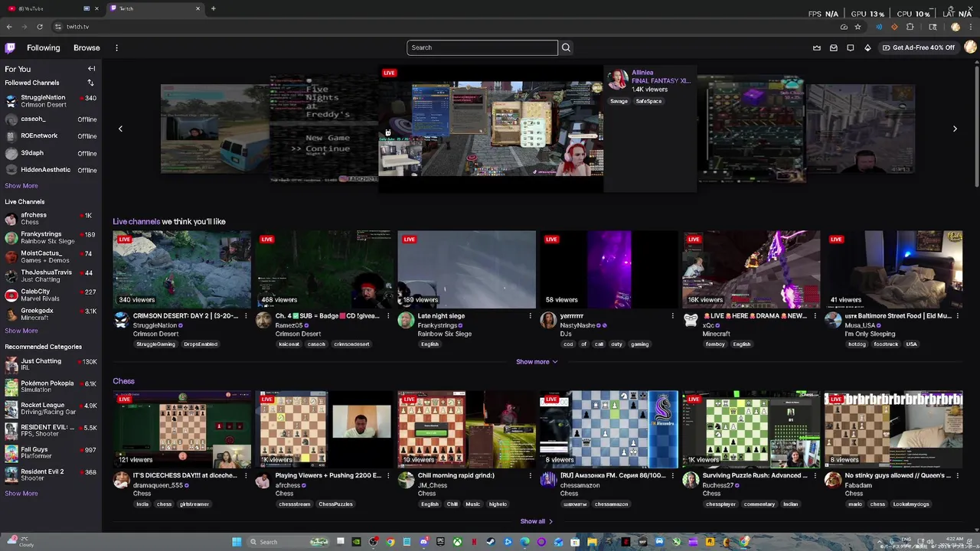Open the more options menu beside Browse
The image size is (980, 551).
(116, 47)
